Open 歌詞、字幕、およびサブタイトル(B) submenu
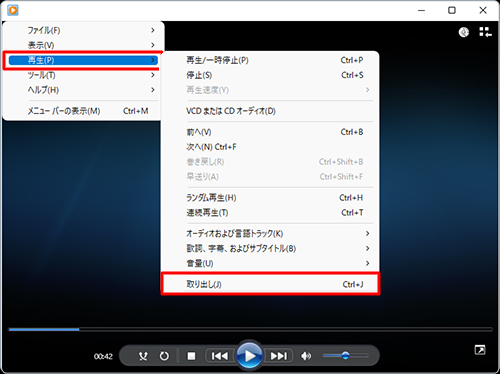500x374 pixels. tap(270, 249)
